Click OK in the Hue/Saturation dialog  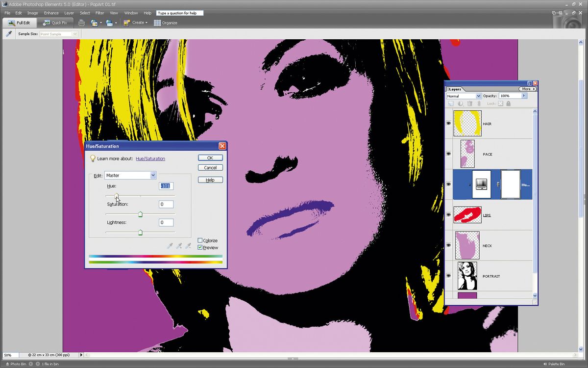[x=210, y=158]
